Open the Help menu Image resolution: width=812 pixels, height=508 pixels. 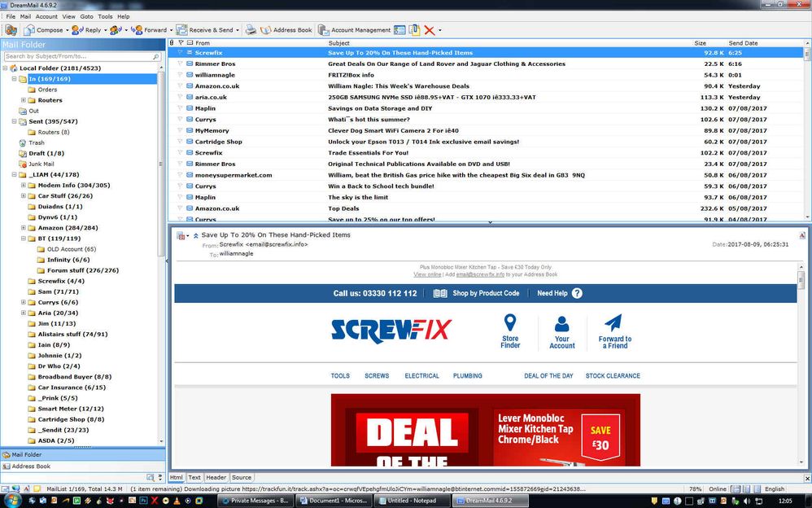pos(123,16)
